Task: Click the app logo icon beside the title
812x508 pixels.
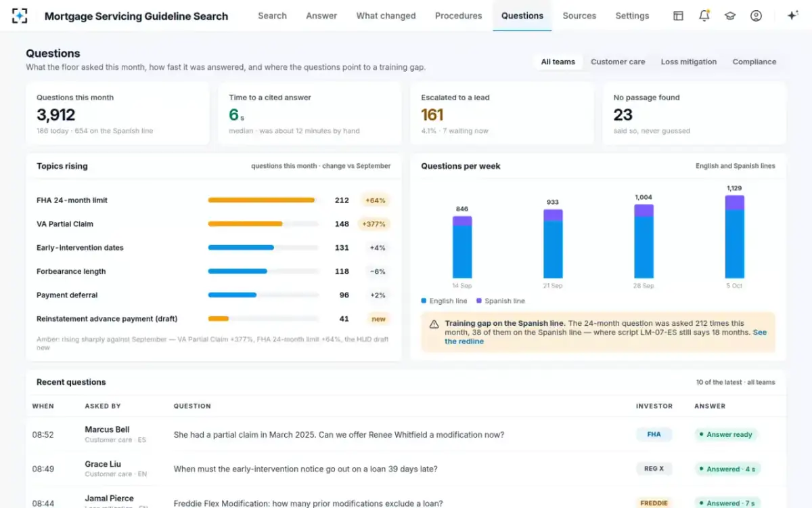Action: pos(20,16)
